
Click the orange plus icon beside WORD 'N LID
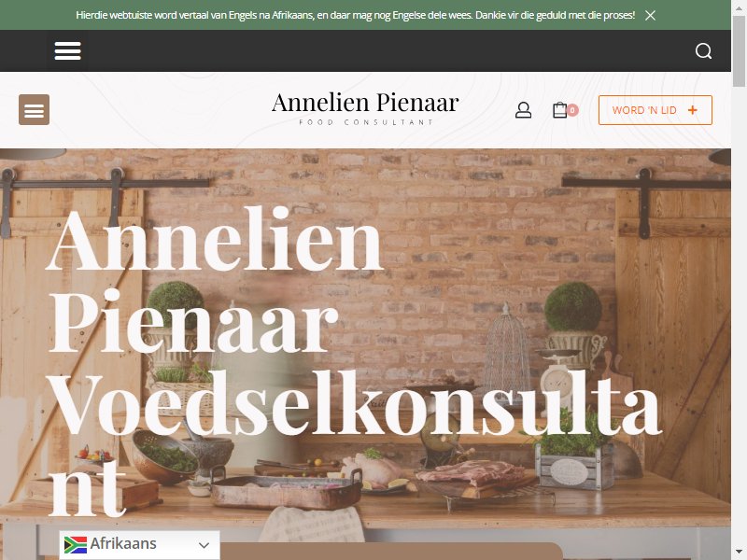tap(693, 110)
